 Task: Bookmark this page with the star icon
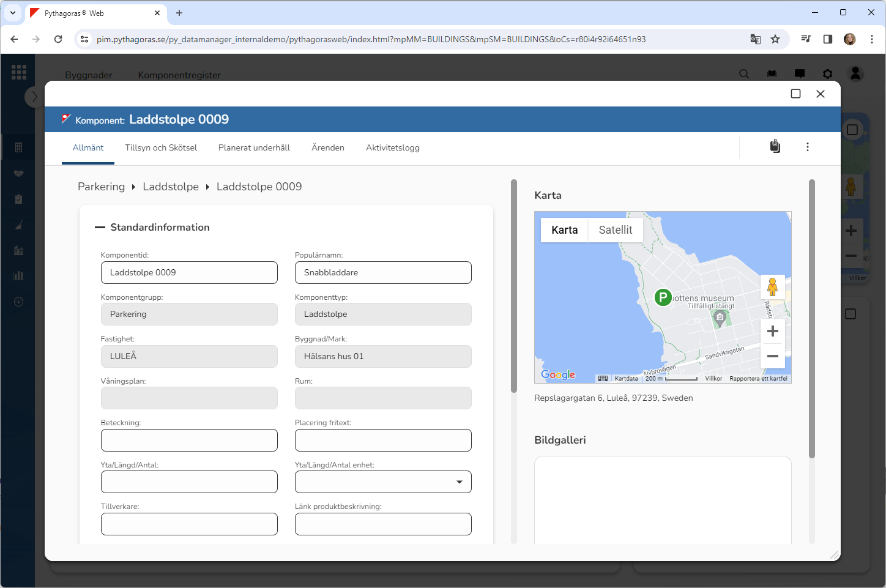point(775,39)
